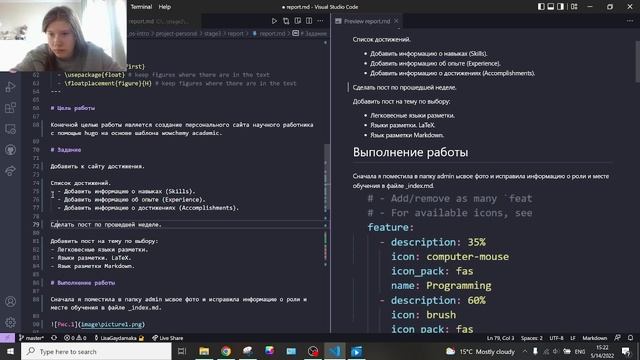The image size is (640, 360).
Task: Open Task View on the taskbar
Action: click(x=182, y=351)
